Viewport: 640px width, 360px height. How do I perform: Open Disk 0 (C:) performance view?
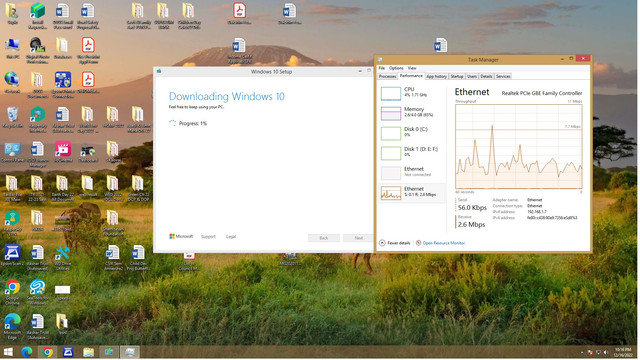pyautogui.click(x=411, y=133)
